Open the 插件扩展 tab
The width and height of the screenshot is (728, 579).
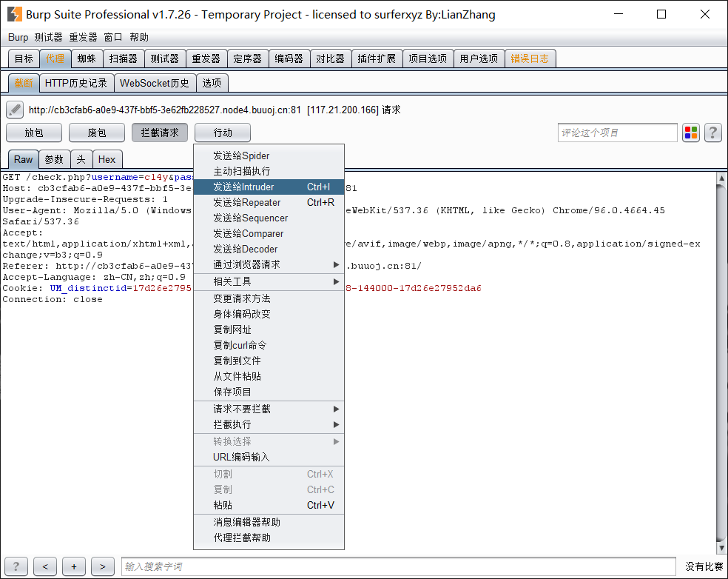point(377,58)
